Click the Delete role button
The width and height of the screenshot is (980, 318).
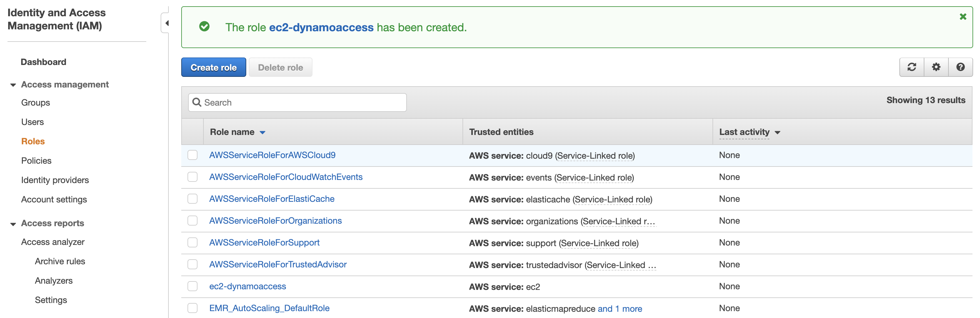click(x=280, y=67)
